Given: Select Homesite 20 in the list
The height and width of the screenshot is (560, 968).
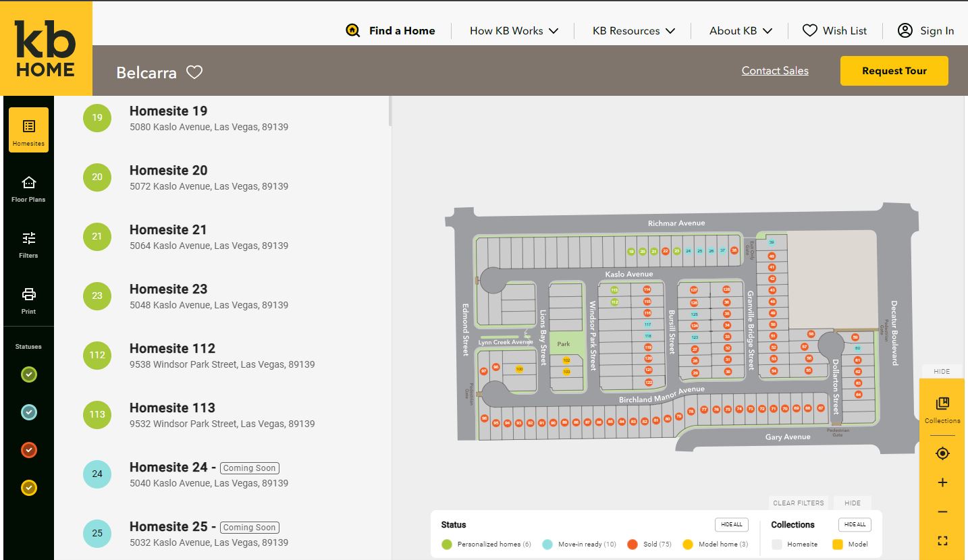Looking at the screenshot, I should [223, 177].
